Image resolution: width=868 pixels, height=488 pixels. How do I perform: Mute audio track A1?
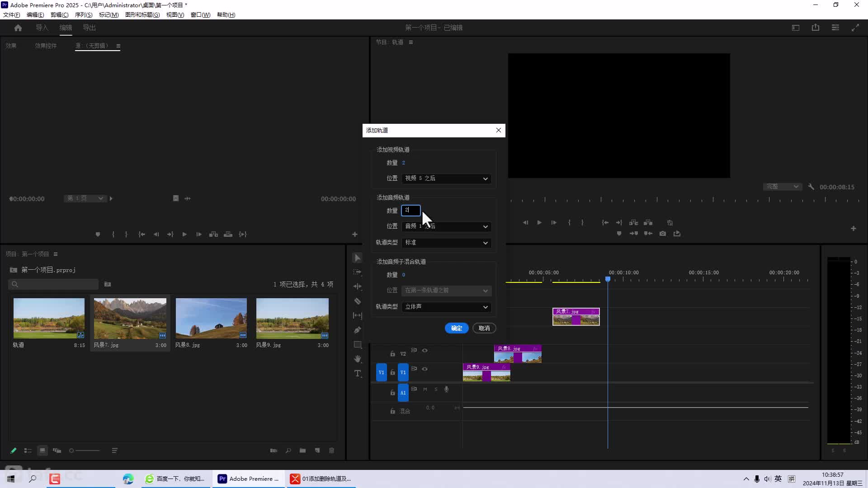425,389
